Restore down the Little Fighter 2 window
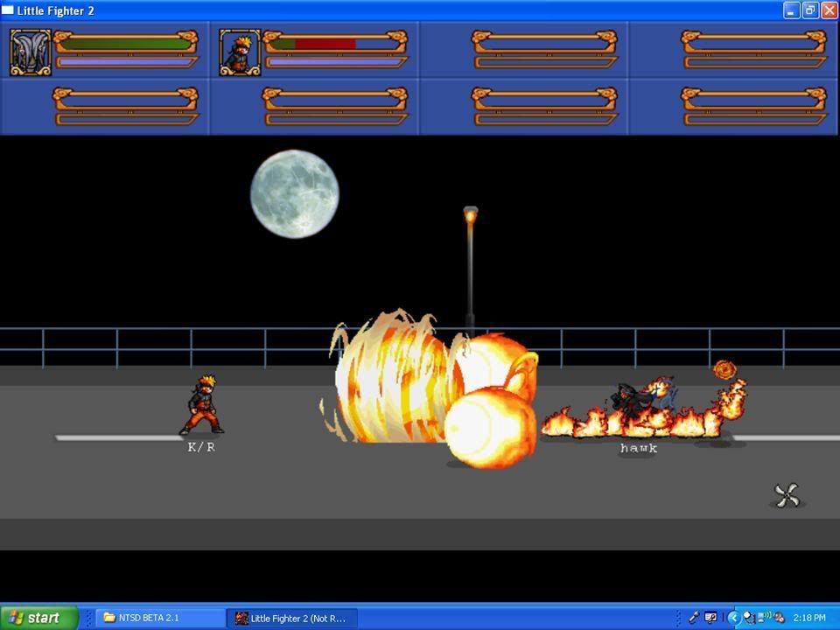 tap(810, 10)
